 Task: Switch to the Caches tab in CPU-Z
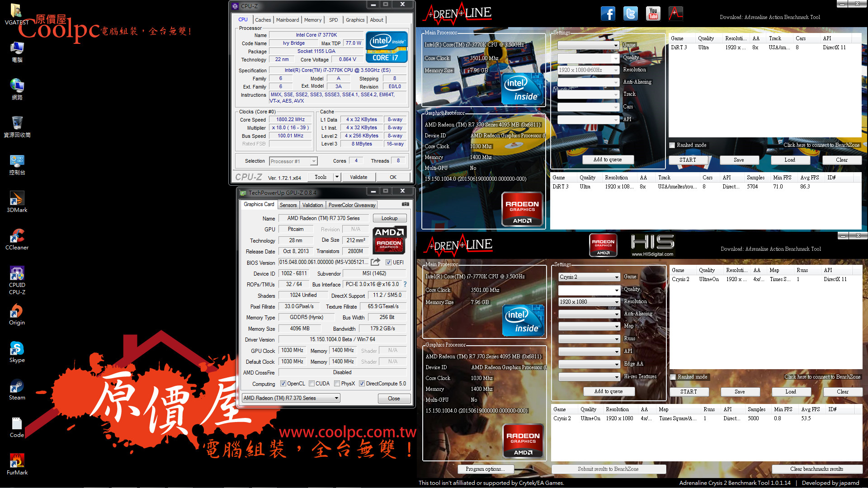click(x=263, y=20)
